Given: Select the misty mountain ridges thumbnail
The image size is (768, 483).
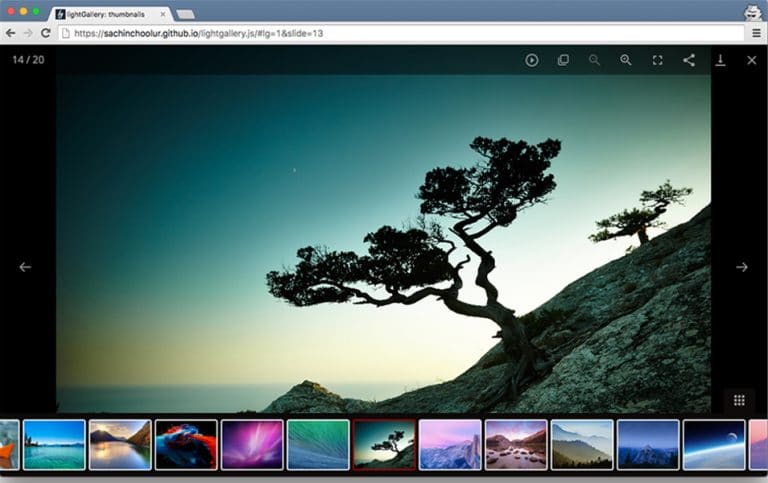Looking at the screenshot, I should coord(582,445).
